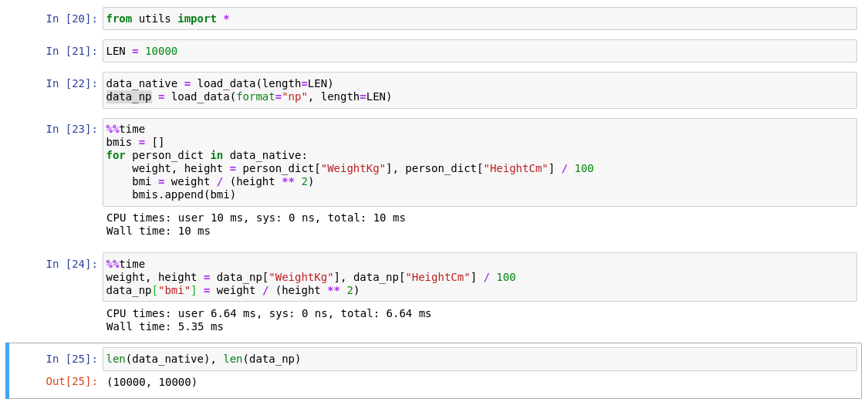Click the In [23] prompt label
The height and width of the screenshot is (402, 868).
[72, 129]
